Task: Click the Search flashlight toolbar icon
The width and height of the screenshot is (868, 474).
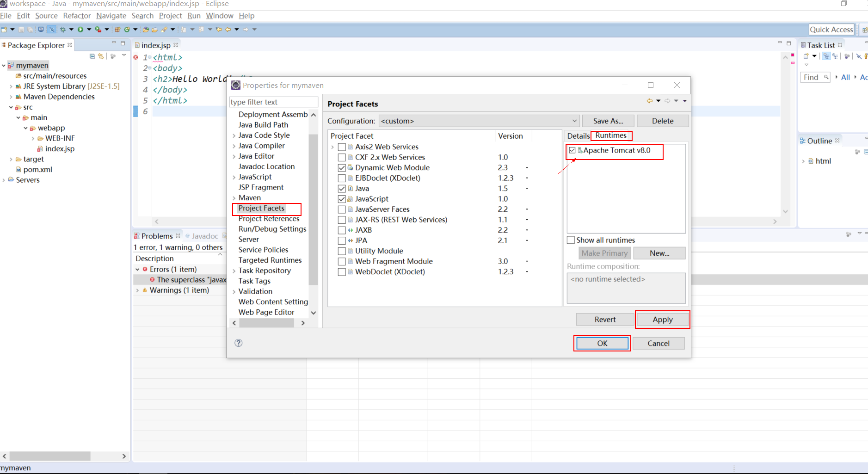Action: pyautogui.click(x=164, y=30)
